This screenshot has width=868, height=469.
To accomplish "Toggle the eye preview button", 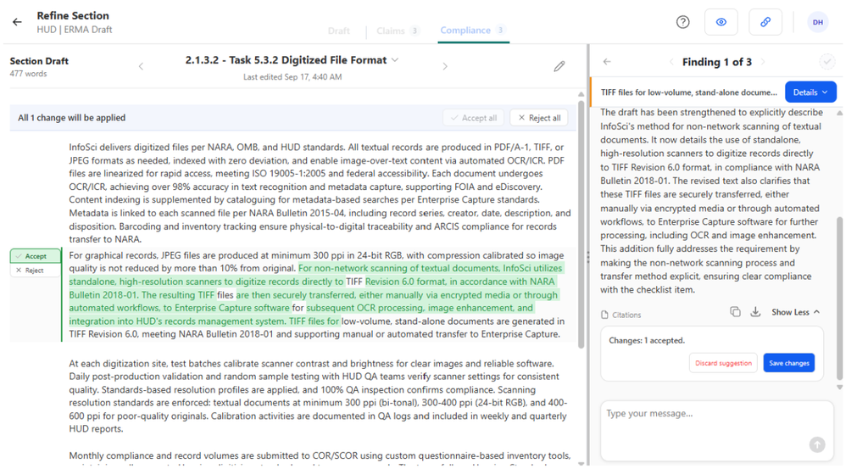I will pos(721,22).
